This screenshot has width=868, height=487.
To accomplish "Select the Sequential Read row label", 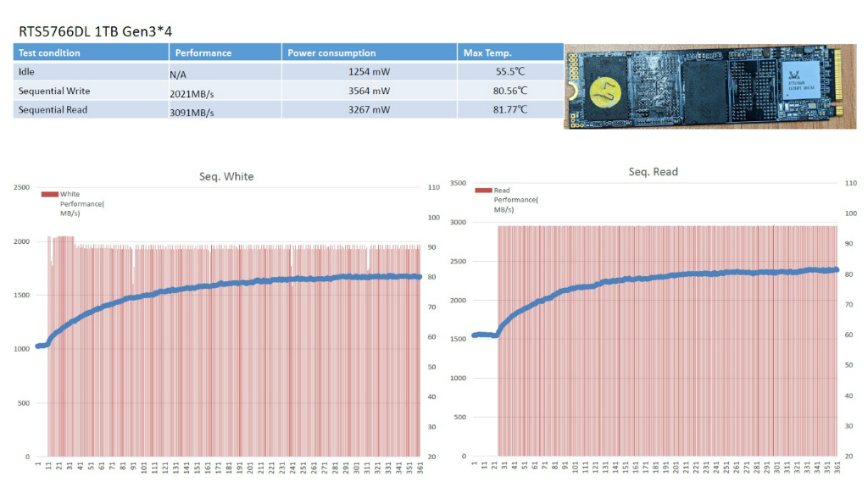I will (x=53, y=109).
